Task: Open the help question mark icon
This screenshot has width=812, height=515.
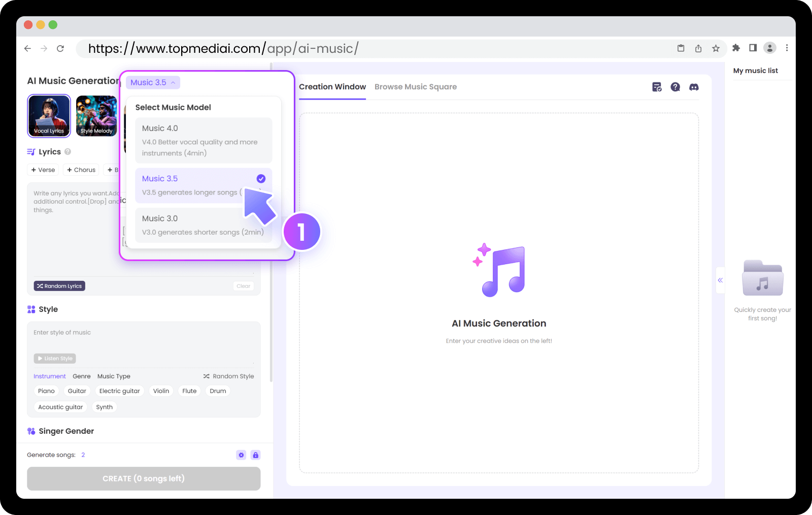Action: 675,87
